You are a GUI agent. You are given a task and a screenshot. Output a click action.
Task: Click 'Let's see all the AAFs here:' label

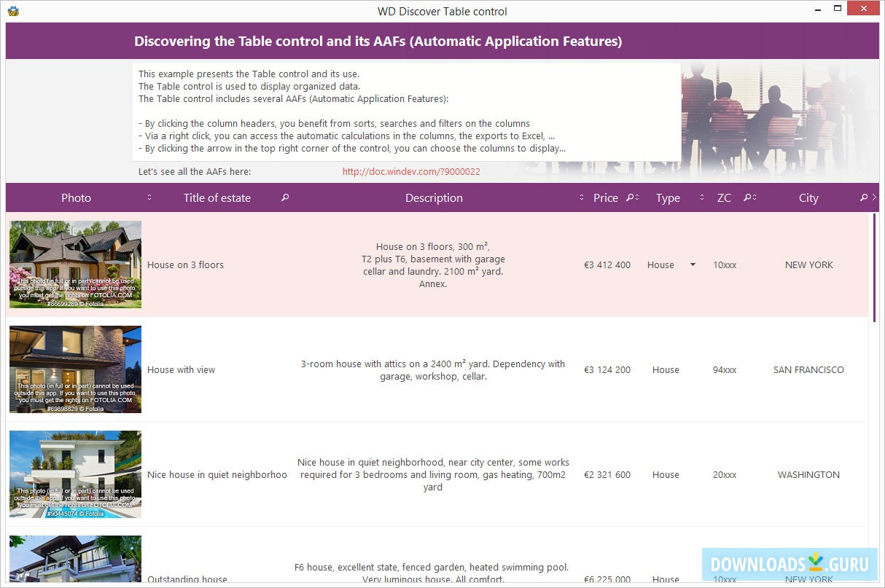click(195, 172)
